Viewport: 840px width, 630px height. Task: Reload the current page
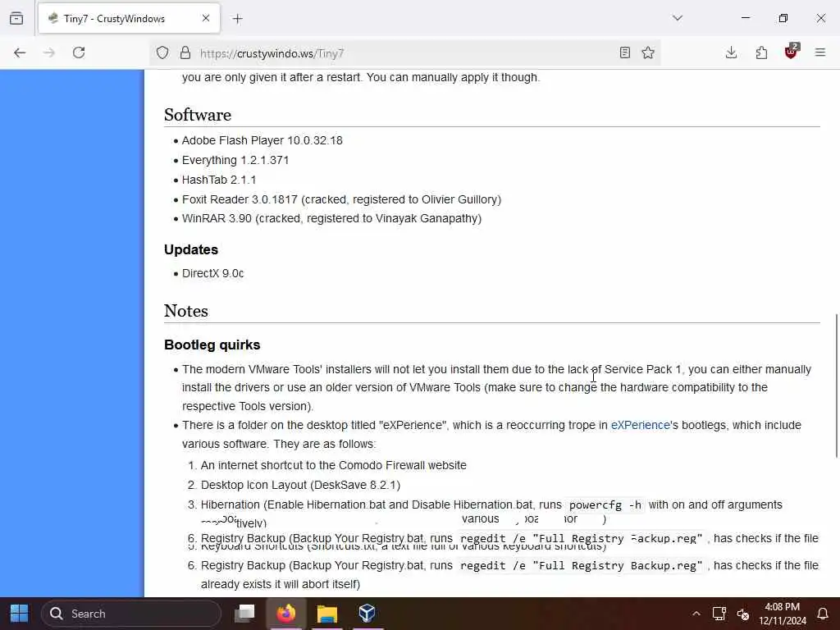79,52
